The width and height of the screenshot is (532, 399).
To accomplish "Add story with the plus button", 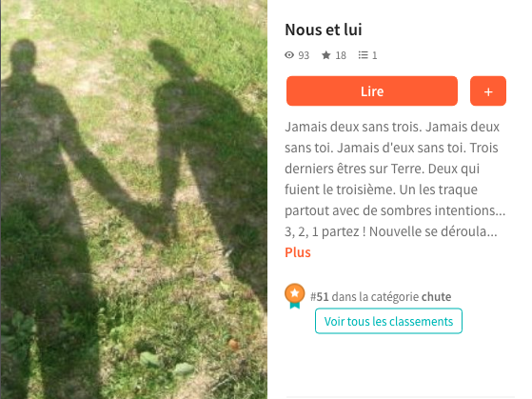I will pos(488,91).
